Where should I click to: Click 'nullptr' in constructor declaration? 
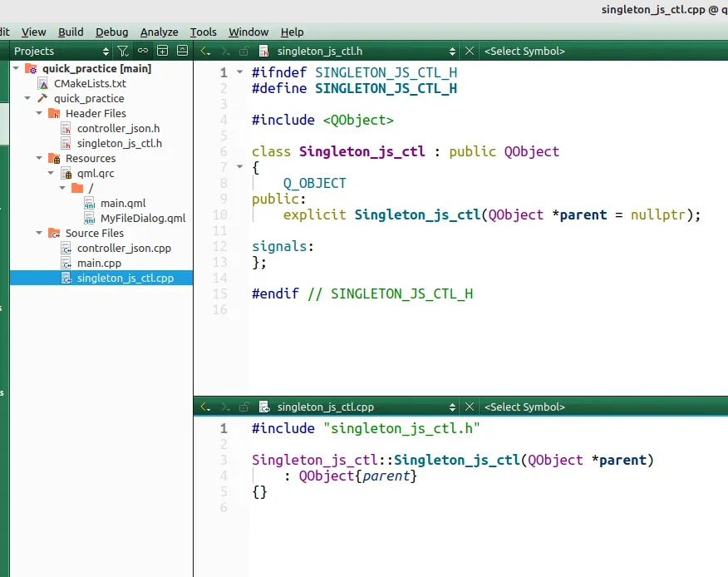[x=658, y=215]
